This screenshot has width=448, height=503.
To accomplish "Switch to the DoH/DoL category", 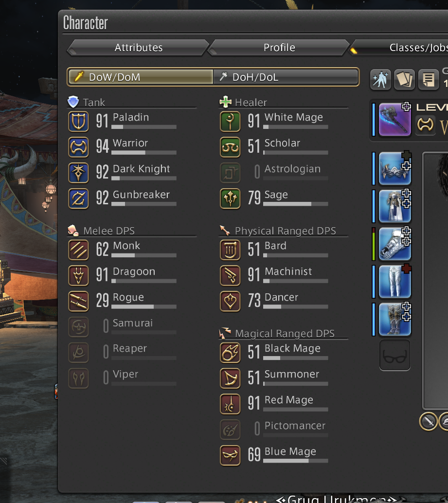I will (286, 77).
